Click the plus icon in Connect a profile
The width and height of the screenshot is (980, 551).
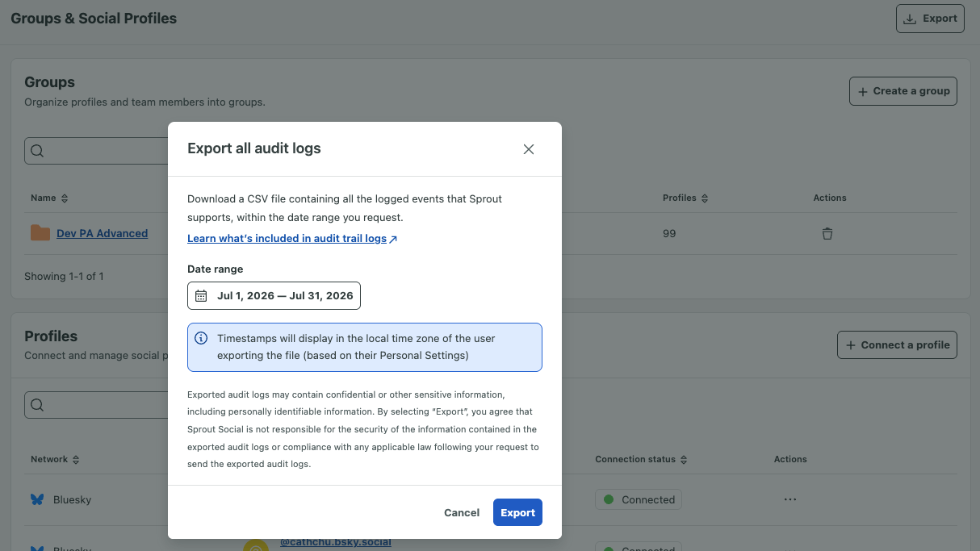tap(851, 344)
